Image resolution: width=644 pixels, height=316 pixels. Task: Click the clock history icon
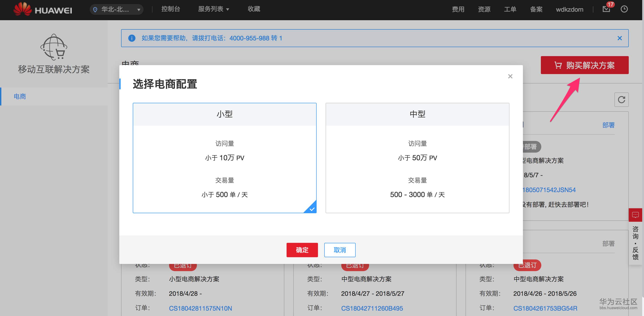click(624, 9)
